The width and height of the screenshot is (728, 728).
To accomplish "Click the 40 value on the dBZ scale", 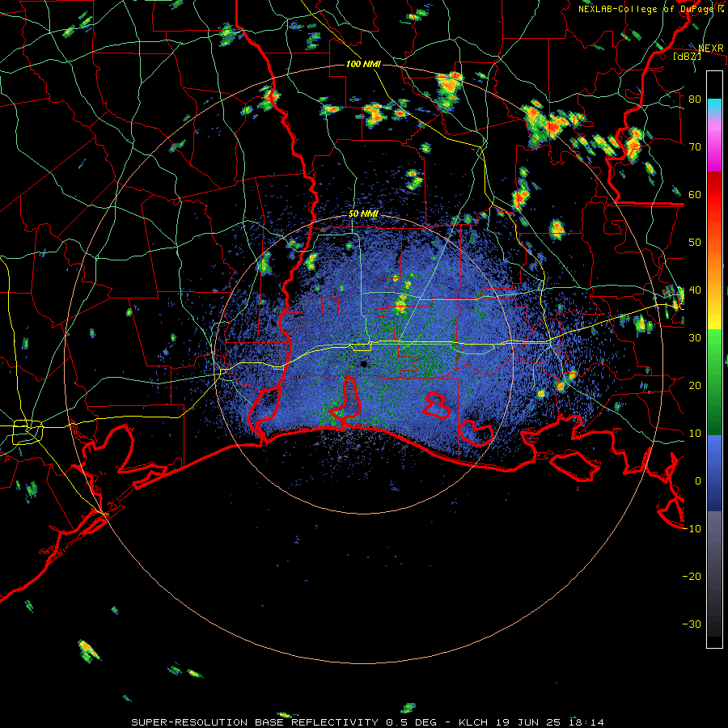I will [x=695, y=290].
